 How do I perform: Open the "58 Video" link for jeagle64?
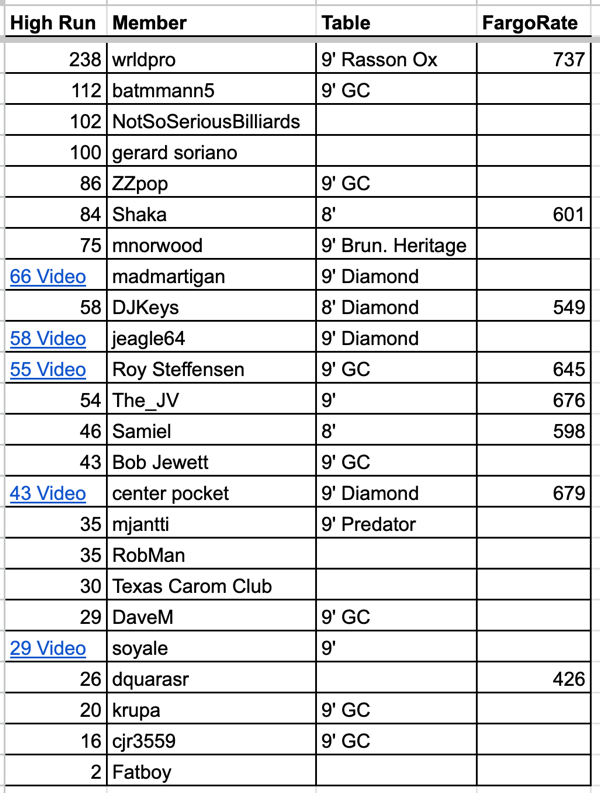pyautogui.click(x=47, y=339)
